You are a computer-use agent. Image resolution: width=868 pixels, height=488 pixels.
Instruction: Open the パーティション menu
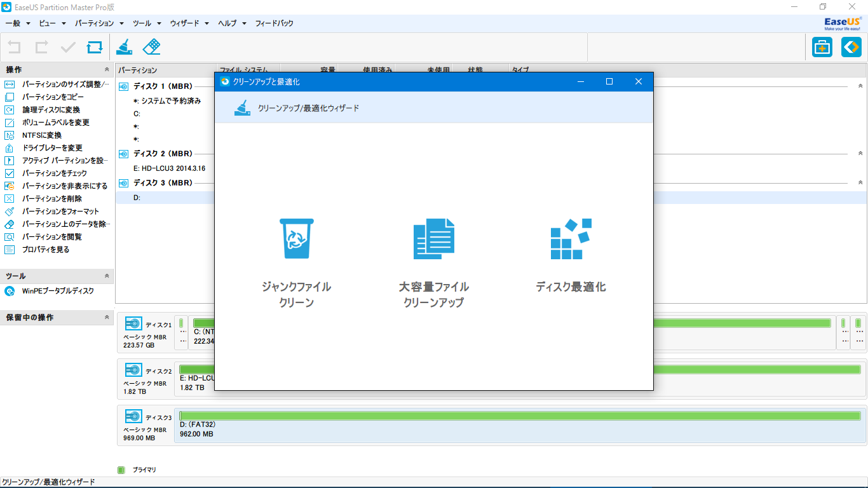tap(98, 23)
